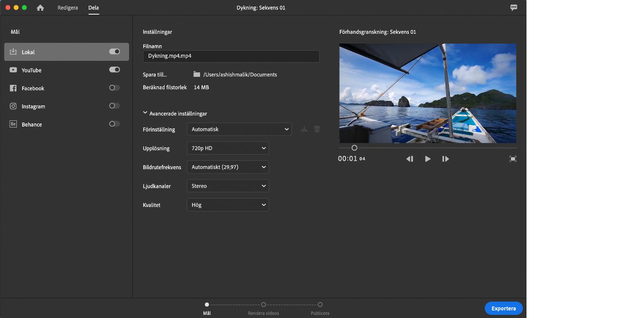644x318 pixels.
Task: Enable the Instagram destination toggle
Action: tap(114, 106)
